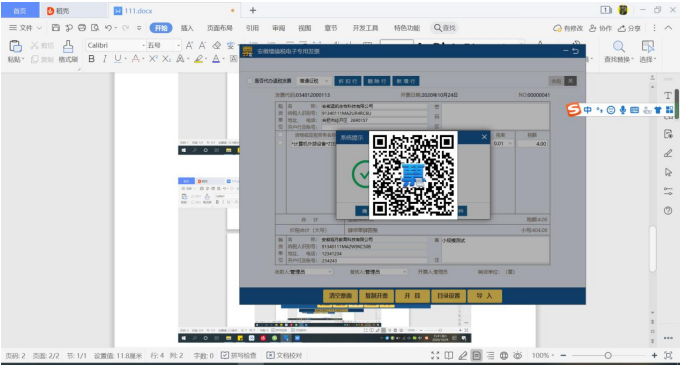Click the clear formatting eraser icon

(217, 45)
